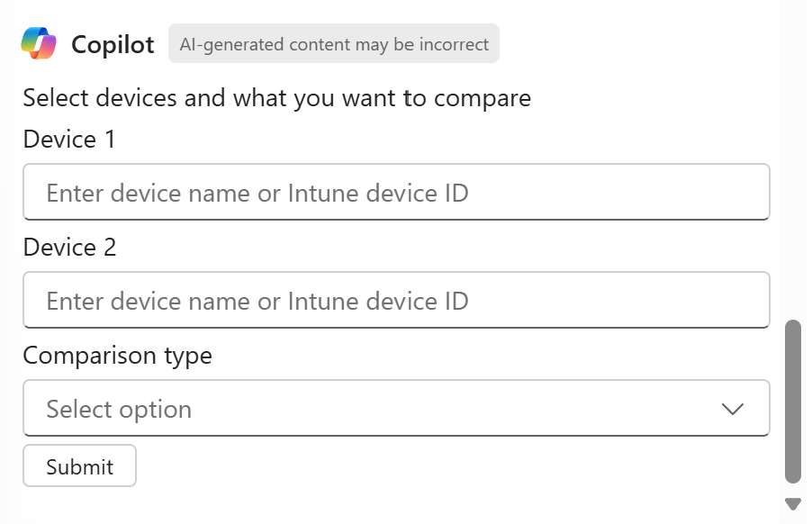Focus the Device 2 text box

coord(396,300)
